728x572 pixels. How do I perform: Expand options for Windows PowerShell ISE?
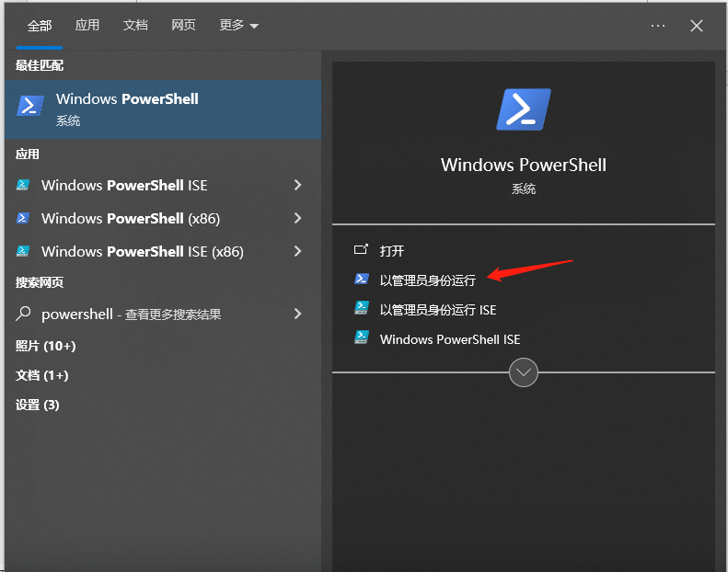point(298,185)
